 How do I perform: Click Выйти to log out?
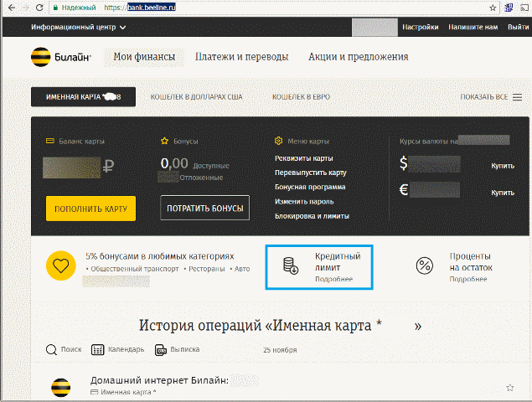[x=518, y=27]
